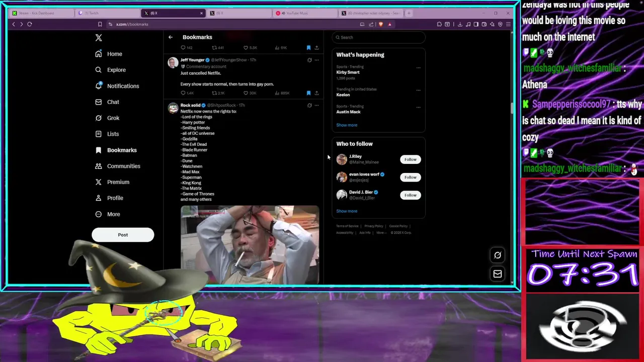
Task: Open Chat in X sidebar
Action: click(x=107, y=102)
